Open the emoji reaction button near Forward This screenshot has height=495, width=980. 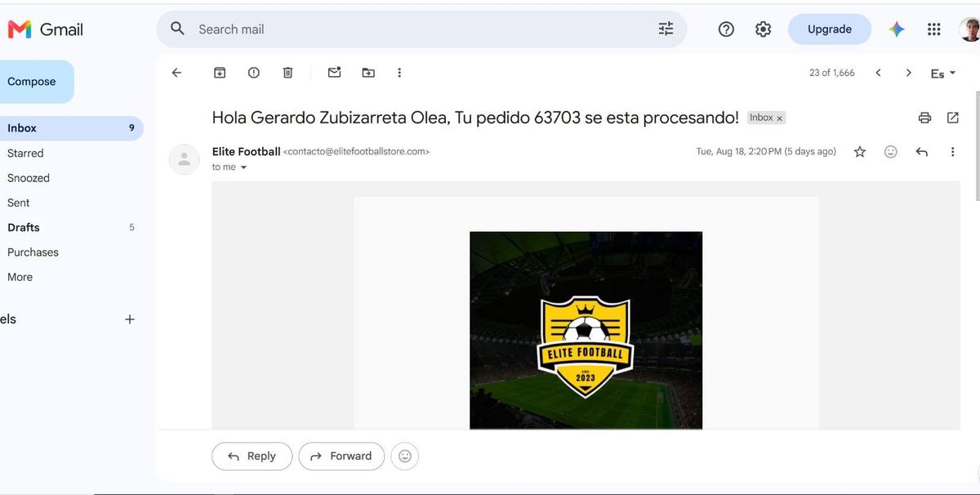tap(405, 457)
